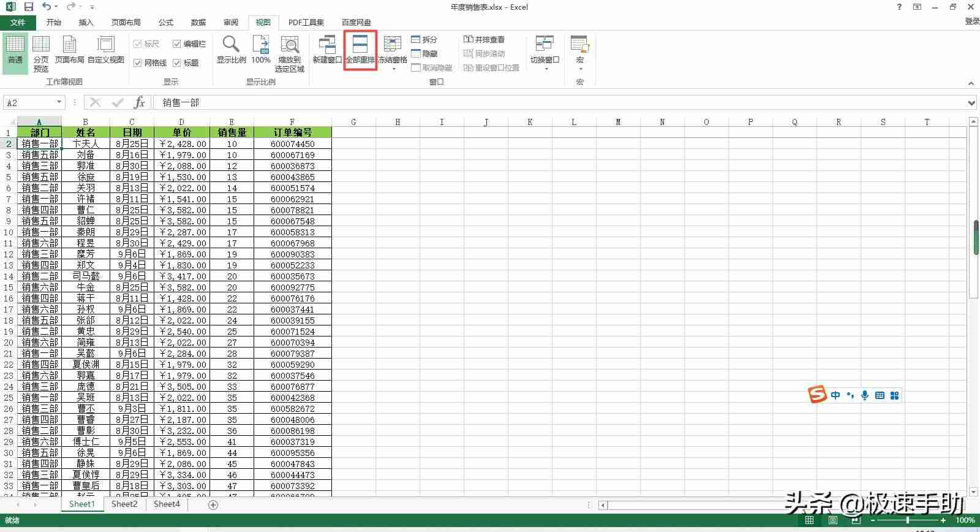The height and width of the screenshot is (532, 980).
Task: Undo the last action
Action: tap(47, 7)
